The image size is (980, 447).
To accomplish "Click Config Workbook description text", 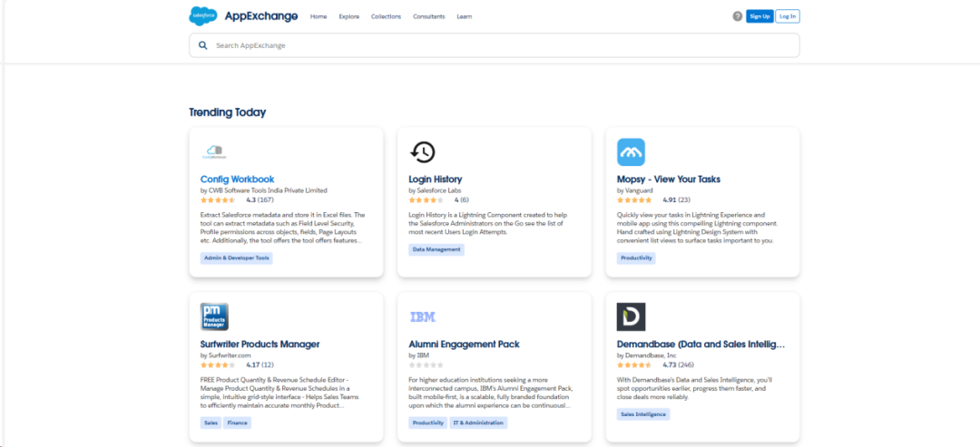I will click(x=282, y=228).
